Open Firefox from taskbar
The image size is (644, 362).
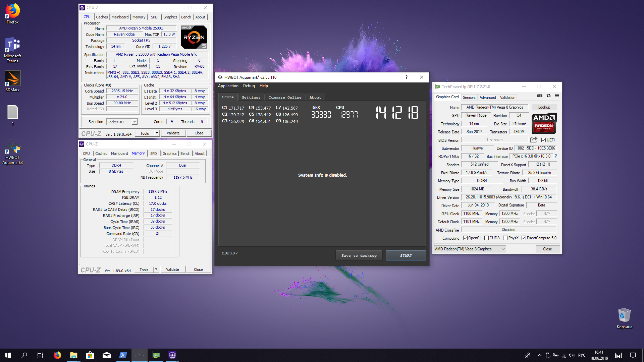[57, 355]
